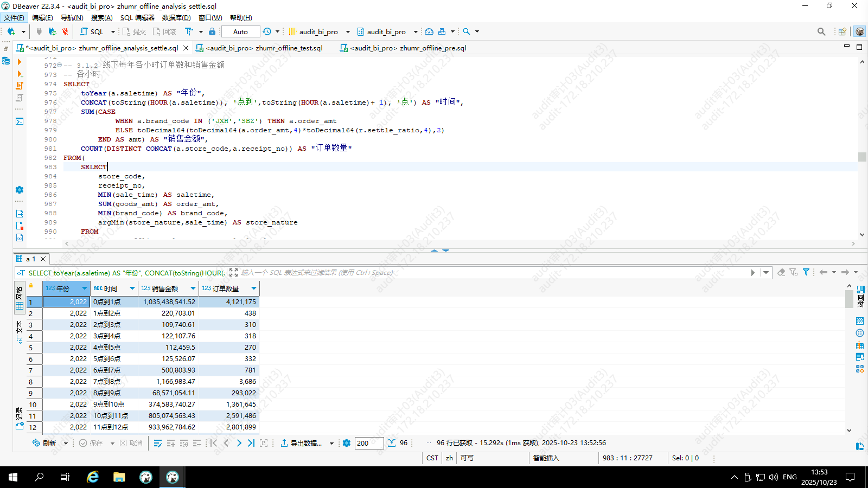Click the SQL editor vertical scrollbar thumb
The height and width of the screenshot is (488, 868).
click(862, 157)
